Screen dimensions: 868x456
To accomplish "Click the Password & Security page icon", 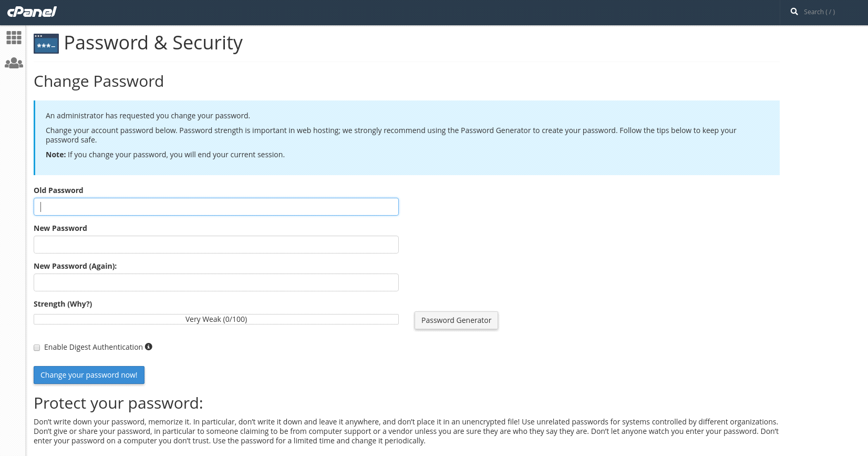I will [46, 43].
